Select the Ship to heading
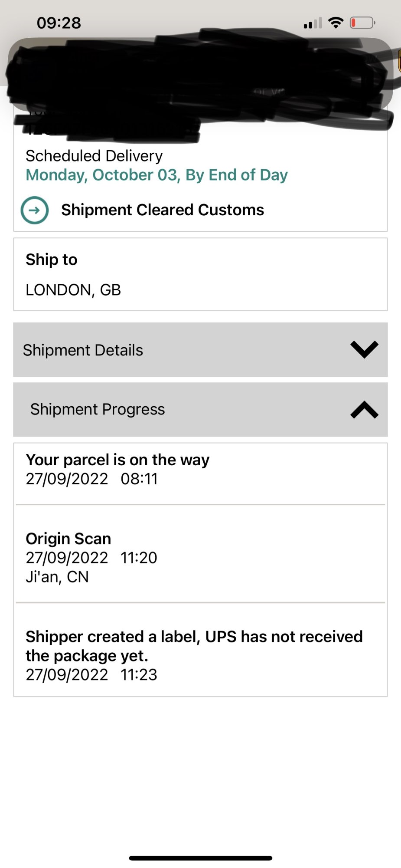 tap(51, 260)
